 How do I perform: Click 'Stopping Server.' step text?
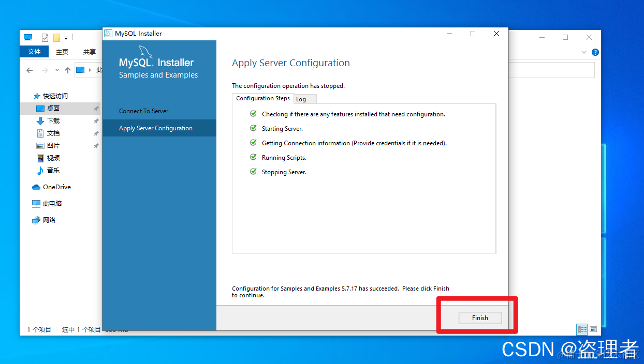[x=284, y=172]
